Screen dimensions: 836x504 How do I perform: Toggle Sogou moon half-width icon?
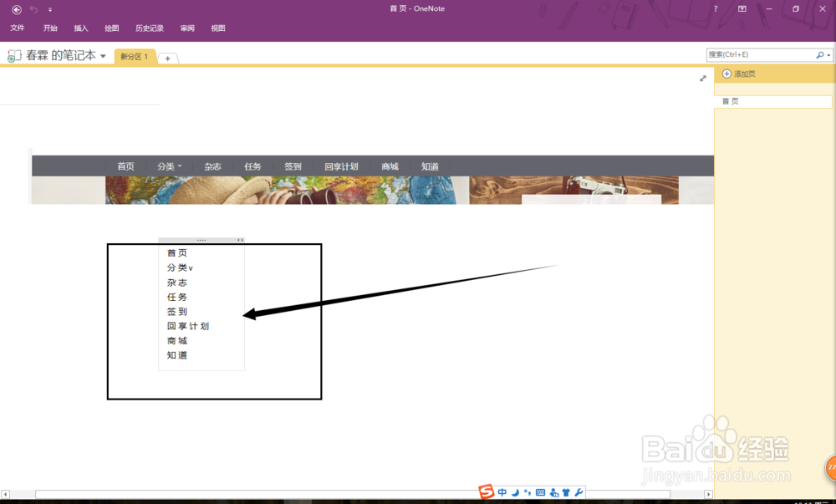(x=515, y=492)
